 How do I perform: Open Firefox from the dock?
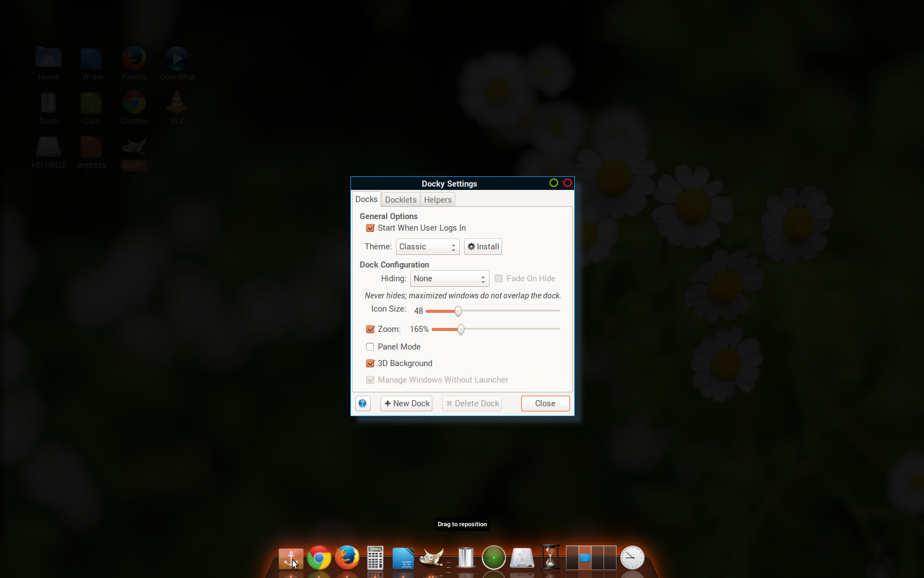pyautogui.click(x=348, y=558)
